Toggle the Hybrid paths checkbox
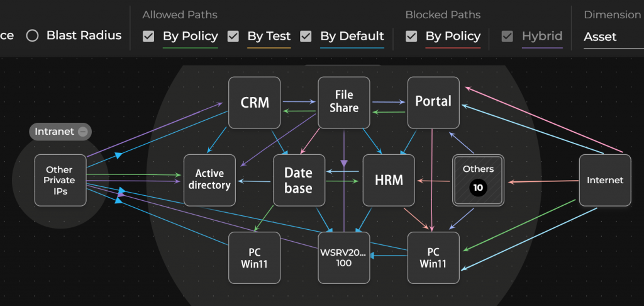This screenshot has height=306, width=644. (x=508, y=37)
